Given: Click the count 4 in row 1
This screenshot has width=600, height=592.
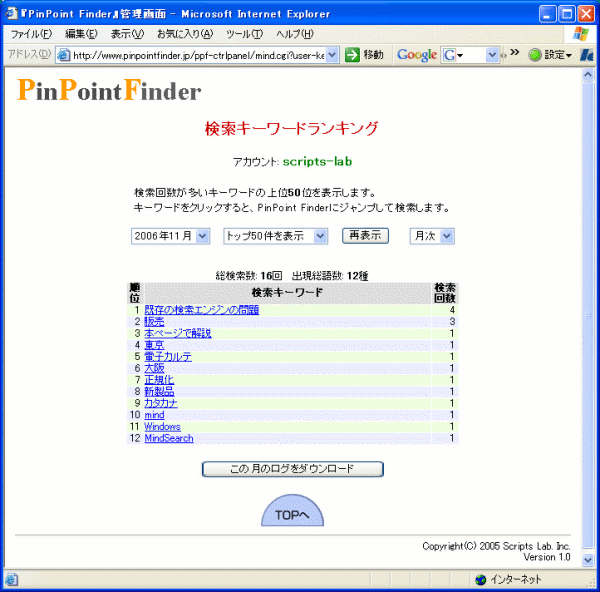Looking at the screenshot, I should [452, 310].
